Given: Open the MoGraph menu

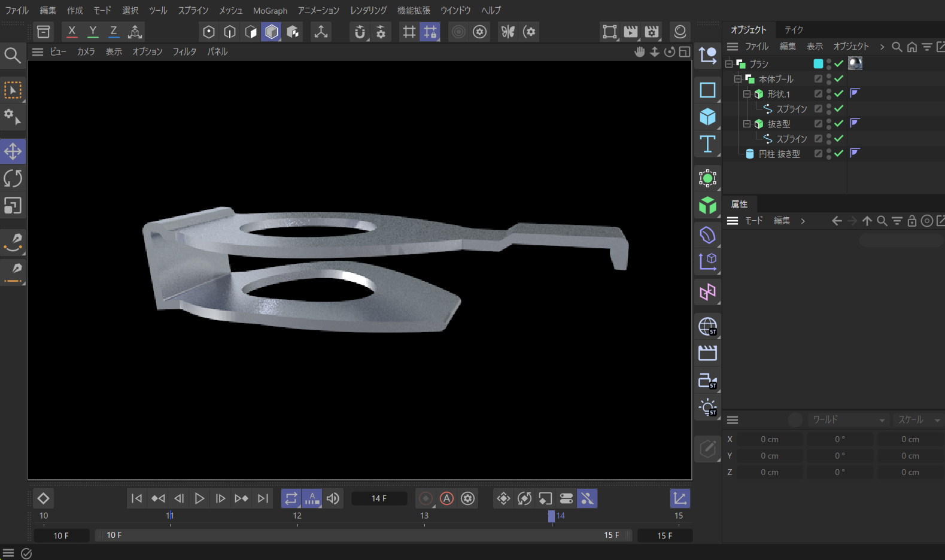Looking at the screenshot, I should [270, 11].
